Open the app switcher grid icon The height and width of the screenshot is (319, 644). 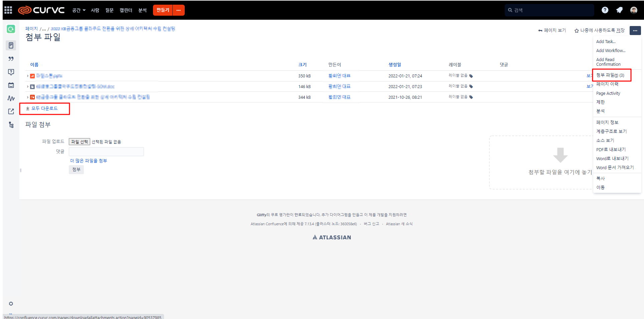pos(8,10)
